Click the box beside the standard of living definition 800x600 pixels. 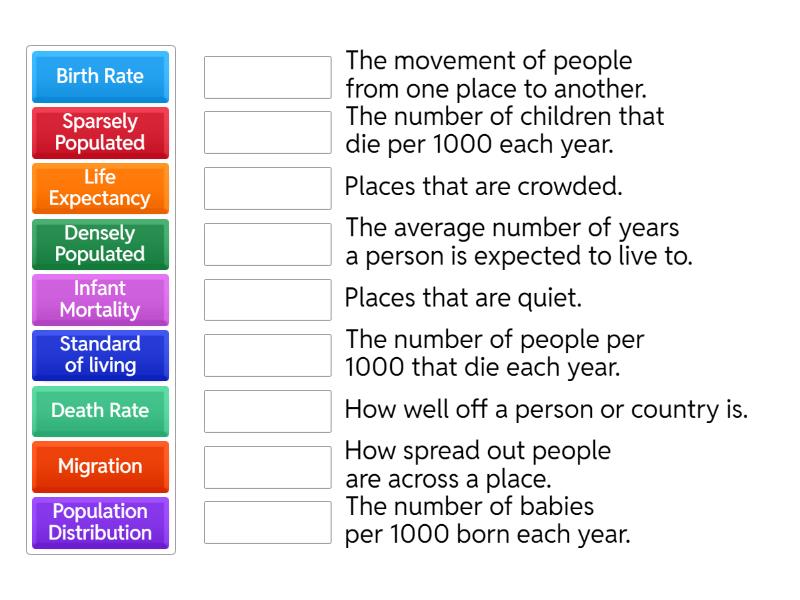[x=265, y=411]
